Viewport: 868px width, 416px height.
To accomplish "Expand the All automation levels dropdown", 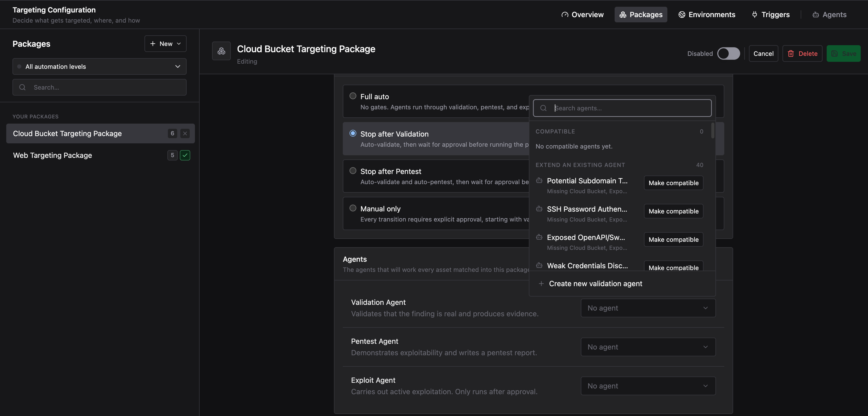I will [99, 67].
